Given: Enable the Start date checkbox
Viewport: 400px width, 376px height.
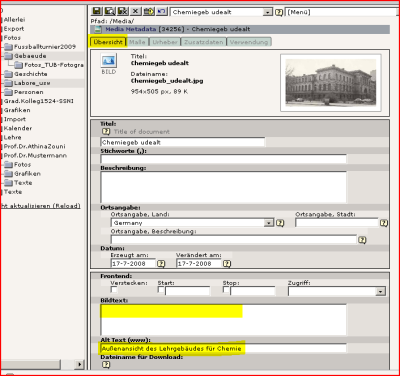Looking at the screenshot, I should click(161, 290).
